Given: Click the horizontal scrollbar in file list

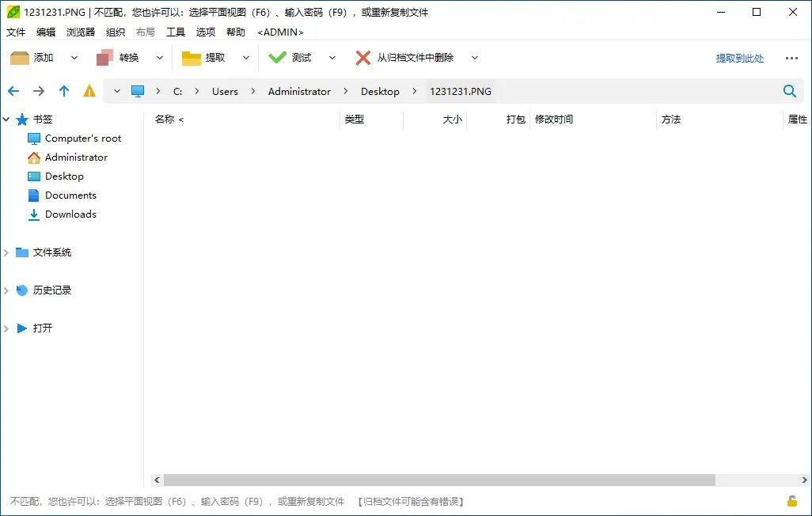Looking at the screenshot, I should pos(439,480).
